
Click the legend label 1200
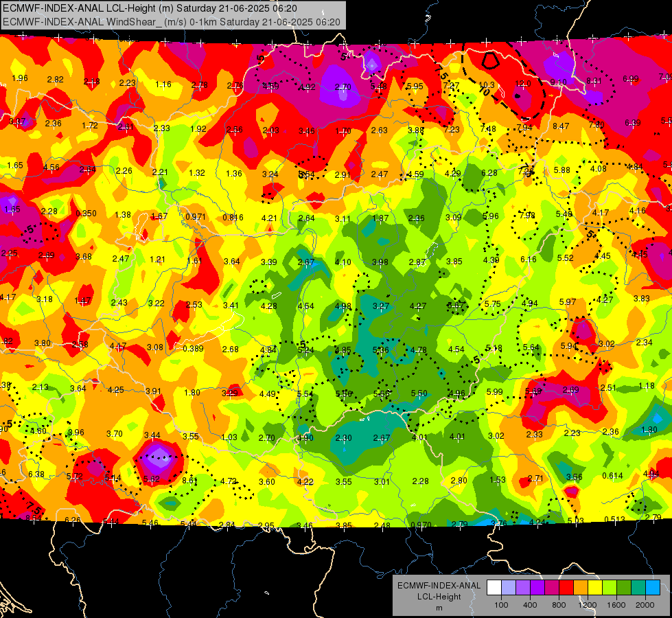(588, 605)
